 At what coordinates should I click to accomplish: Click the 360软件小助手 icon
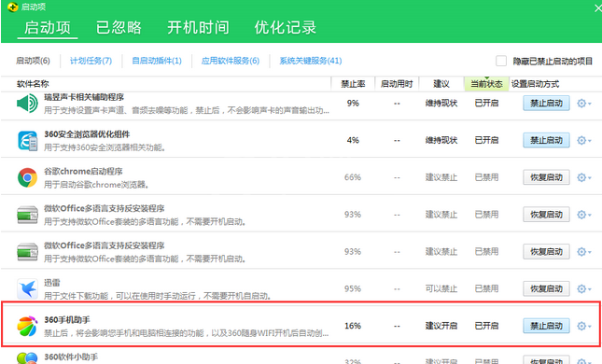27,358
